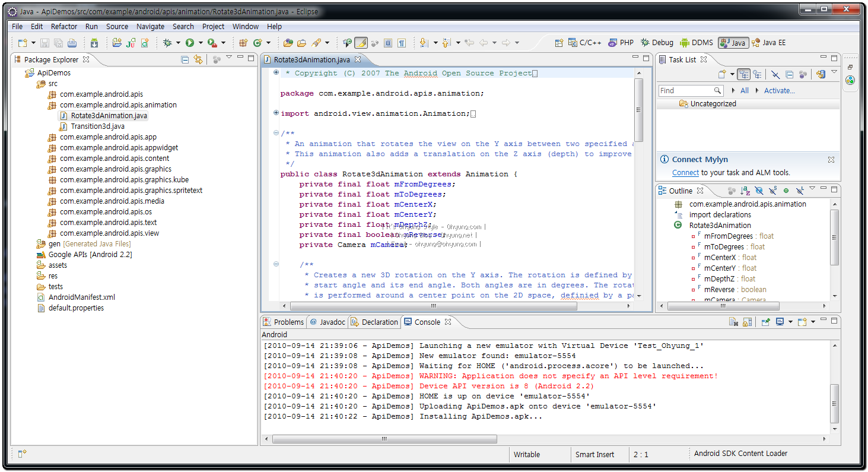Click the Search flashlight toolbar icon
Viewport: 868px width, 472px height.
tap(317, 43)
